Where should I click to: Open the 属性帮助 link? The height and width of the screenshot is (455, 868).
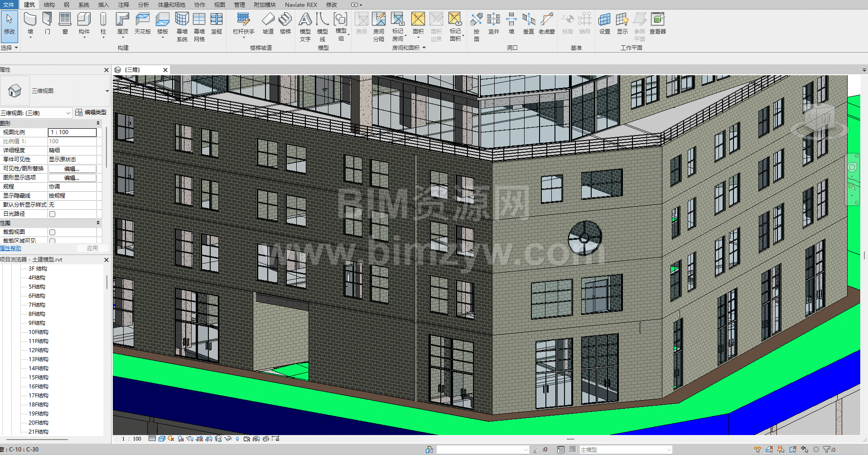(x=10, y=248)
